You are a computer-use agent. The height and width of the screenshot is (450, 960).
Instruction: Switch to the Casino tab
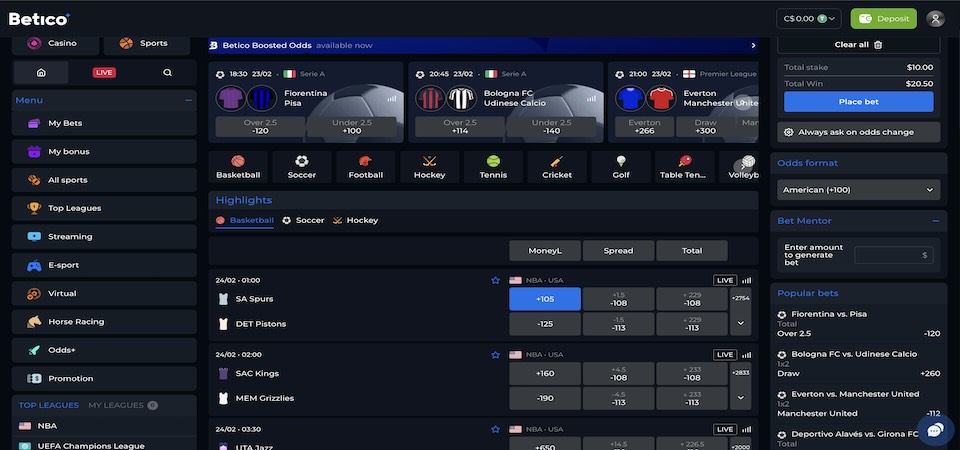(x=55, y=43)
